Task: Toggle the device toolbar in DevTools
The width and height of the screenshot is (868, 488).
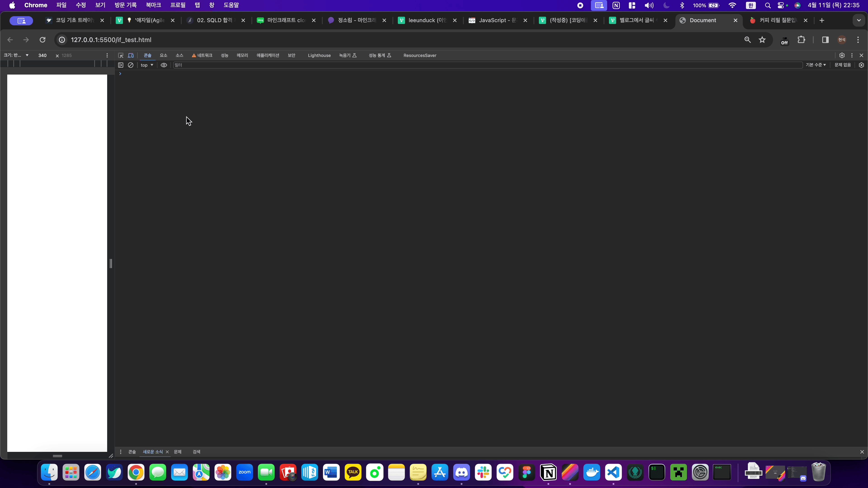Action: [131, 55]
